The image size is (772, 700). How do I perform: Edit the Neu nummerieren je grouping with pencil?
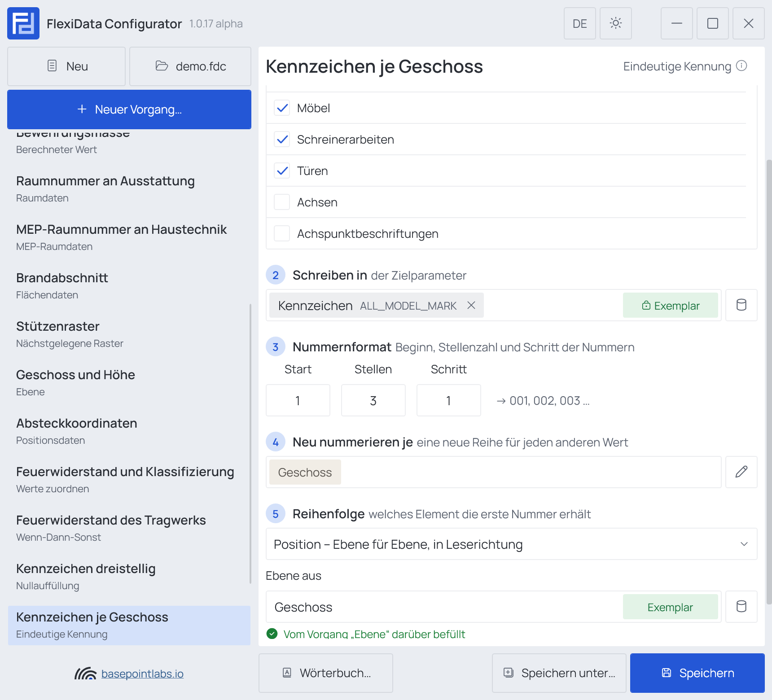[741, 472]
